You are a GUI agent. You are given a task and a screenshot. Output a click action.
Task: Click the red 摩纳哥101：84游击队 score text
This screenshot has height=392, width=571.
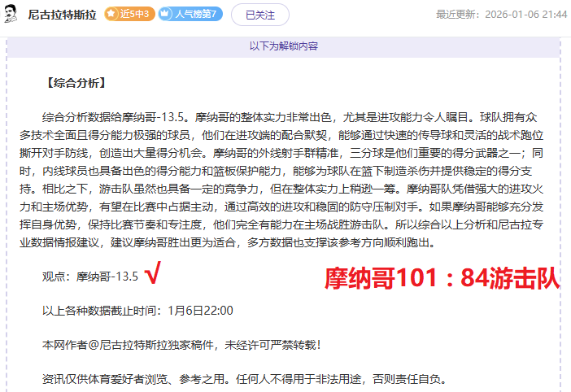pyautogui.click(x=442, y=279)
